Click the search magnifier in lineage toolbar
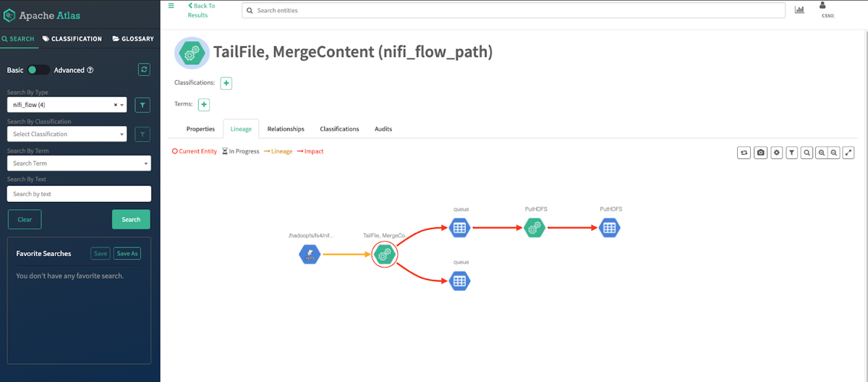868x382 pixels. click(x=807, y=153)
